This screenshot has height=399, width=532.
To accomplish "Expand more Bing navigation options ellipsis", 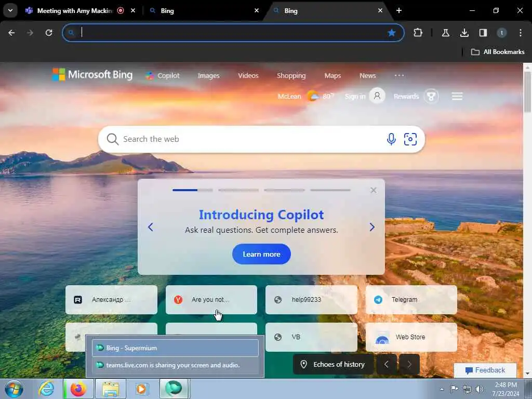I will click(400, 75).
